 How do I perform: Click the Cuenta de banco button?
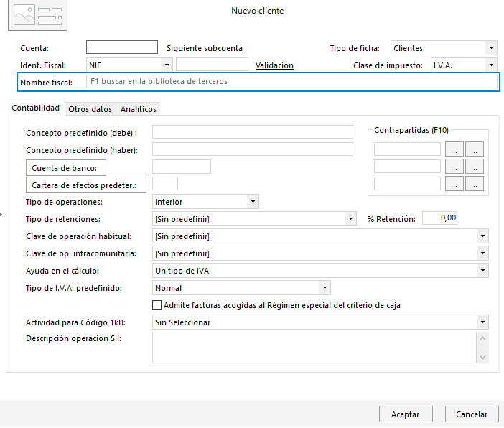[x=66, y=168]
